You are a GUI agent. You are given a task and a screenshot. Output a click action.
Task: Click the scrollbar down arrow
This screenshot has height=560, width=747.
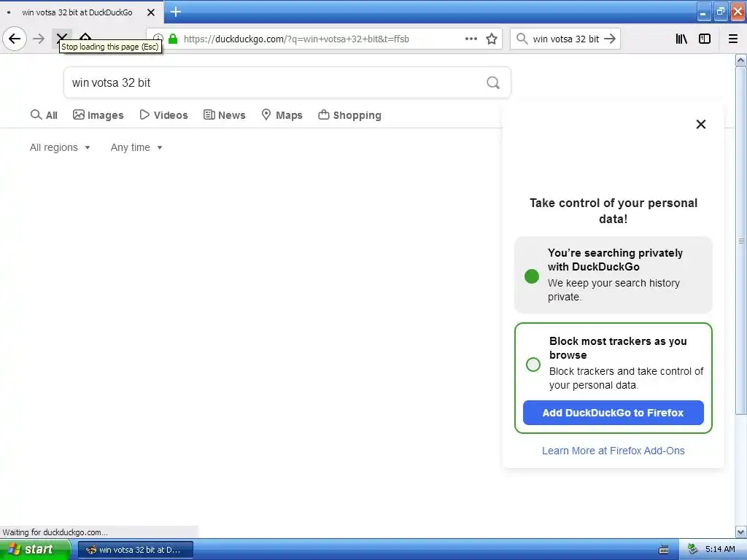pos(741,532)
